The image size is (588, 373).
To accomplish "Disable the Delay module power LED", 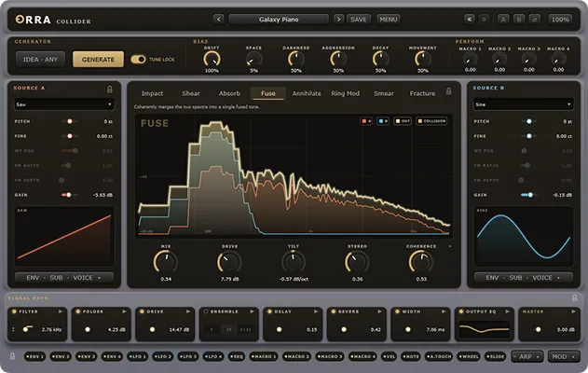I will (x=269, y=311).
